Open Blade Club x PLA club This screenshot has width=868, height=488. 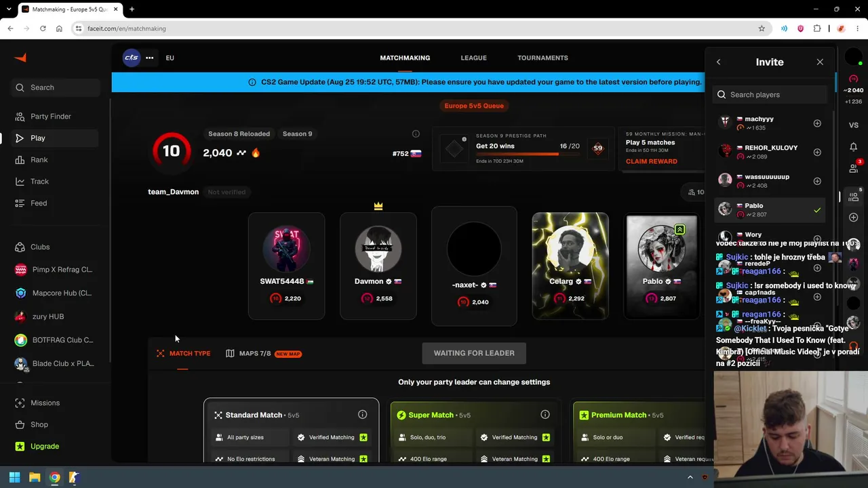click(x=54, y=363)
